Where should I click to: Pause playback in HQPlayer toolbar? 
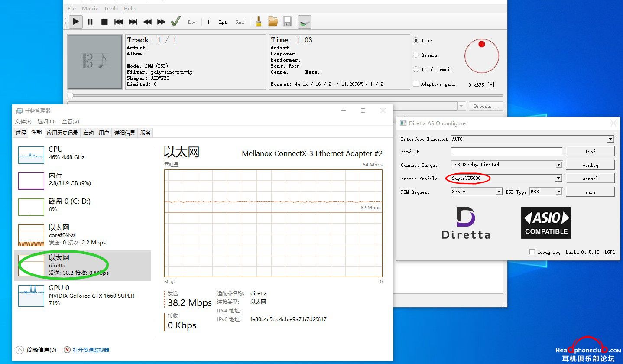click(x=90, y=22)
